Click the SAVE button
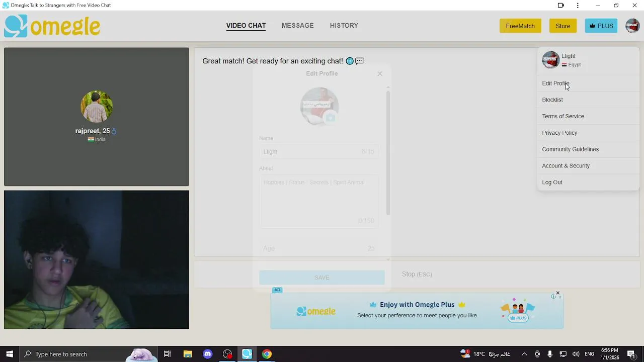This screenshot has width=644, height=362. click(x=322, y=278)
